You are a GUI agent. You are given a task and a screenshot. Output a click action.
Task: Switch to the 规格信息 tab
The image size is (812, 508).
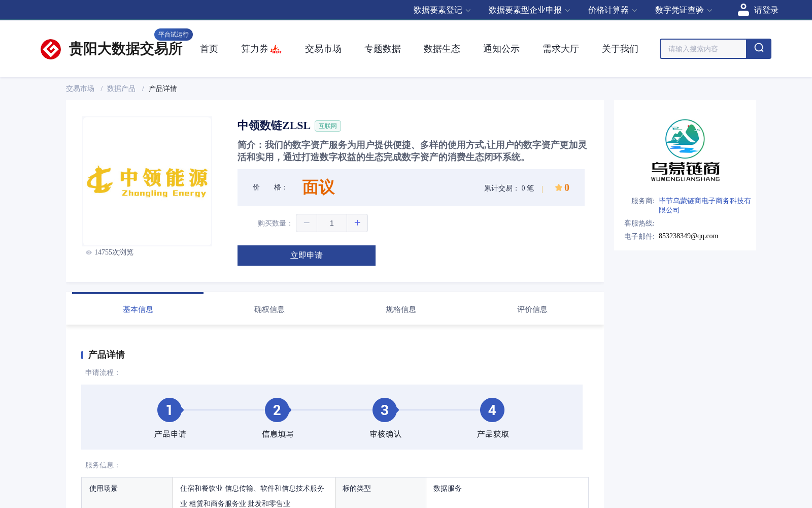click(x=401, y=309)
